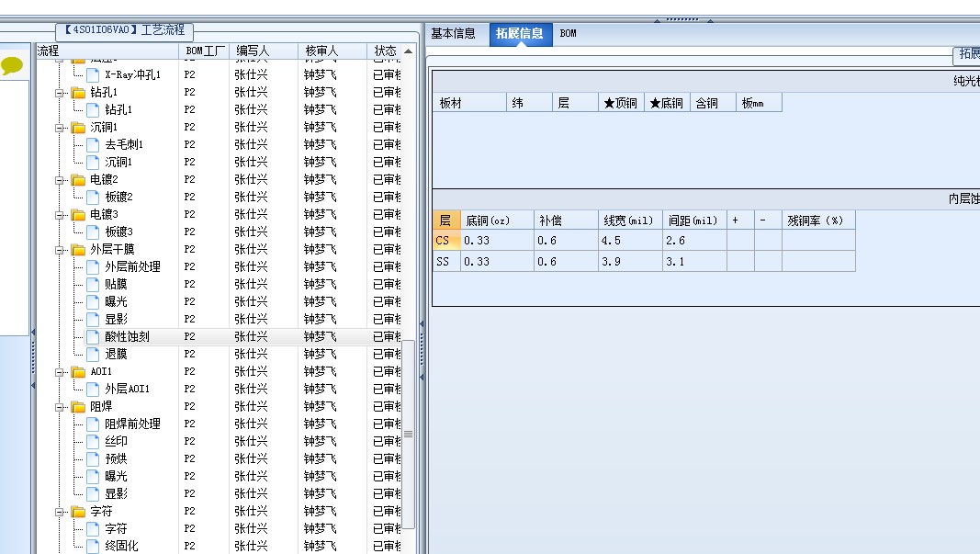Click folder icon of 阻焊 group
Viewport: 980px width, 554px height.
pos(78,407)
